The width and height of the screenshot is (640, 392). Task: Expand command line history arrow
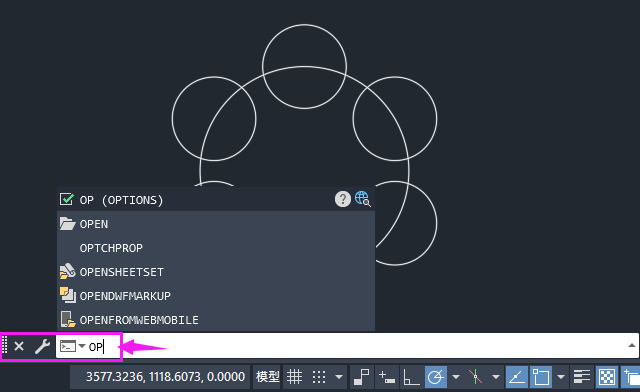coord(632,345)
